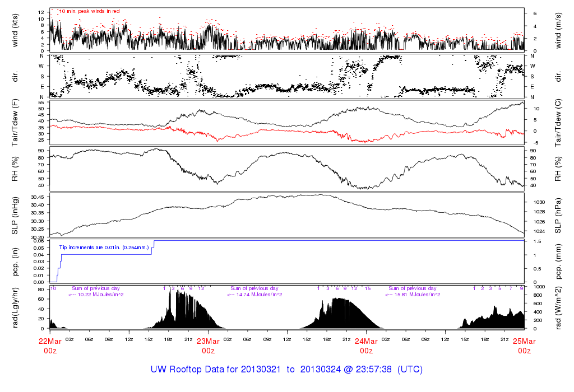574x392 pixels.
Task: Click the '30.45' pressure tick value
Action: [38, 197]
